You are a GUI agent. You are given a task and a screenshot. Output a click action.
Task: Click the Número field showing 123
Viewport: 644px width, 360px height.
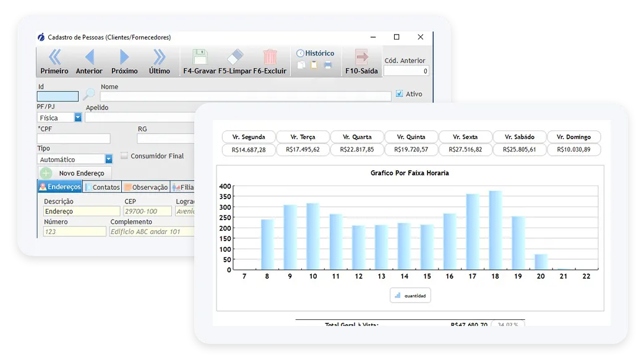point(75,231)
